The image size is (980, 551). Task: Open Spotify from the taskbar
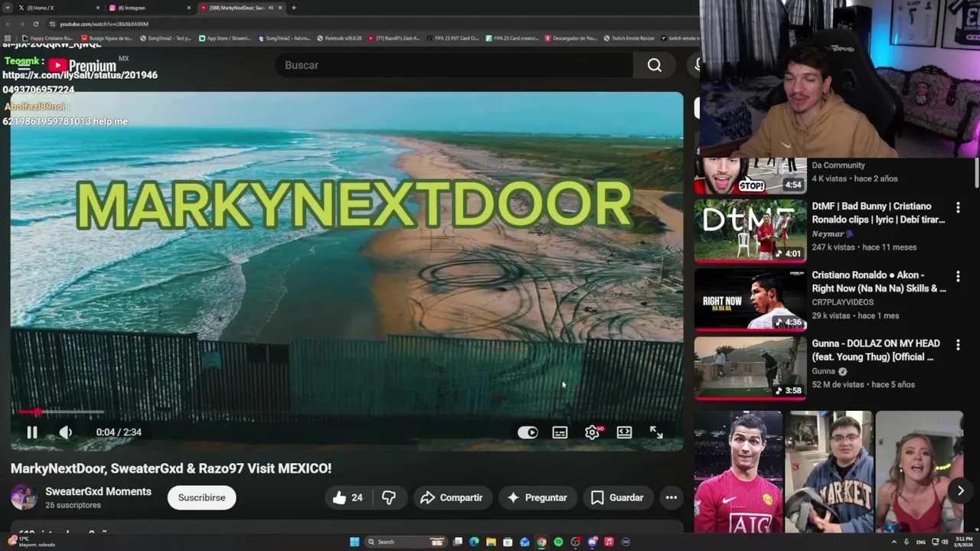coord(558,542)
